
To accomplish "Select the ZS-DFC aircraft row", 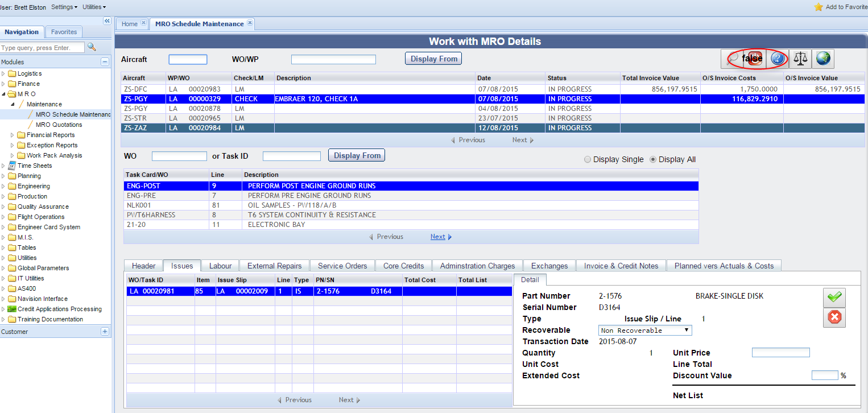I will coord(493,89).
